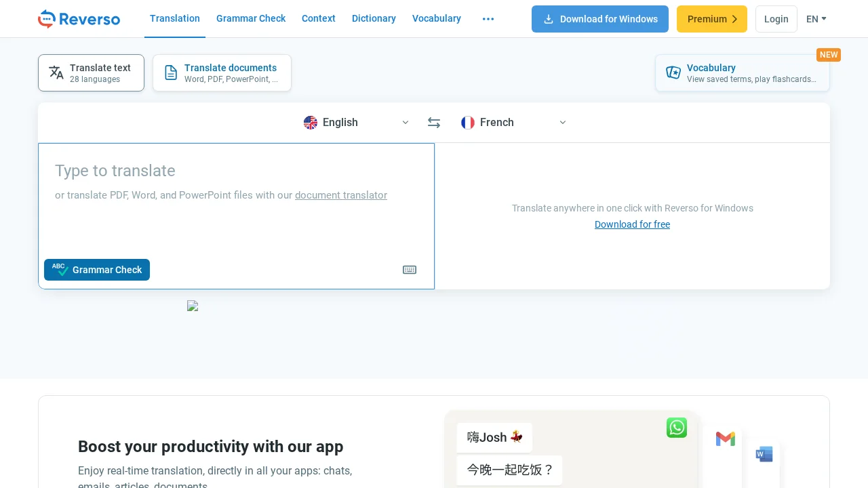Open the three-dot more options menu icon
Viewport: 868px width, 488px height.
[x=488, y=19]
